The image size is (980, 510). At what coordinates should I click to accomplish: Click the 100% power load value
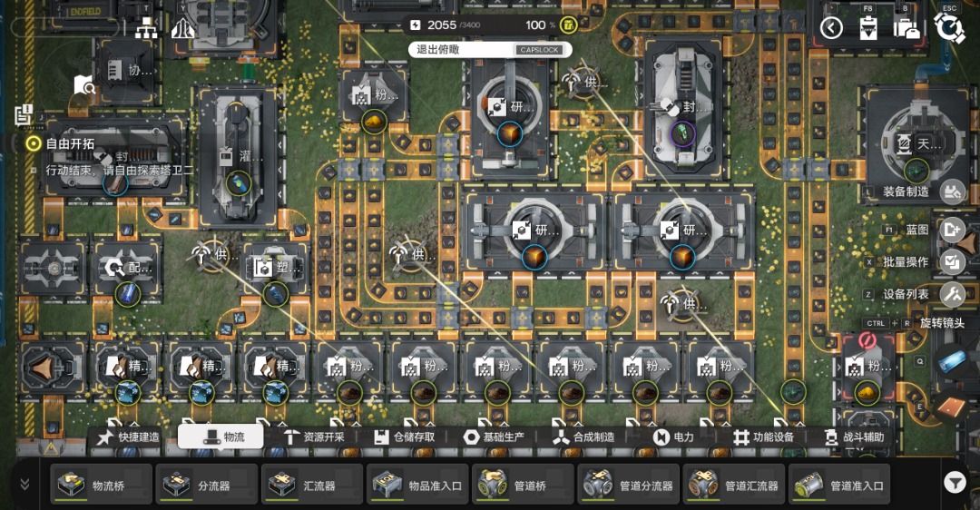(540, 25)
